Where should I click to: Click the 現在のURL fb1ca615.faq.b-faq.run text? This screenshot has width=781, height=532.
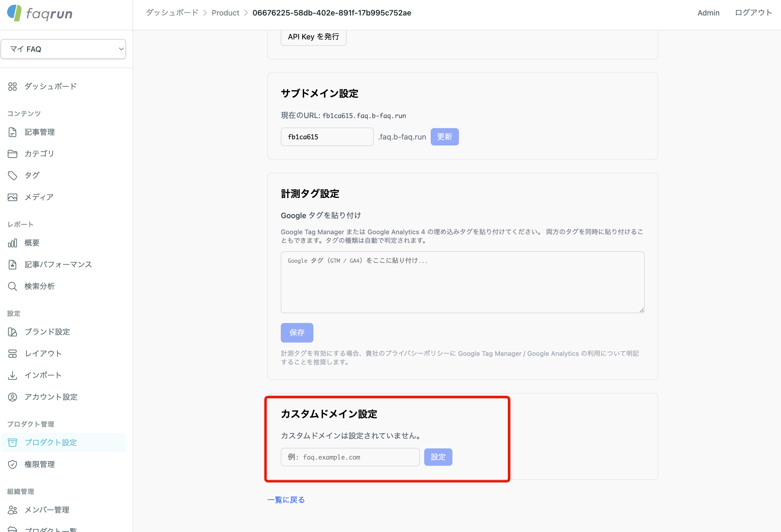[343, 116]
